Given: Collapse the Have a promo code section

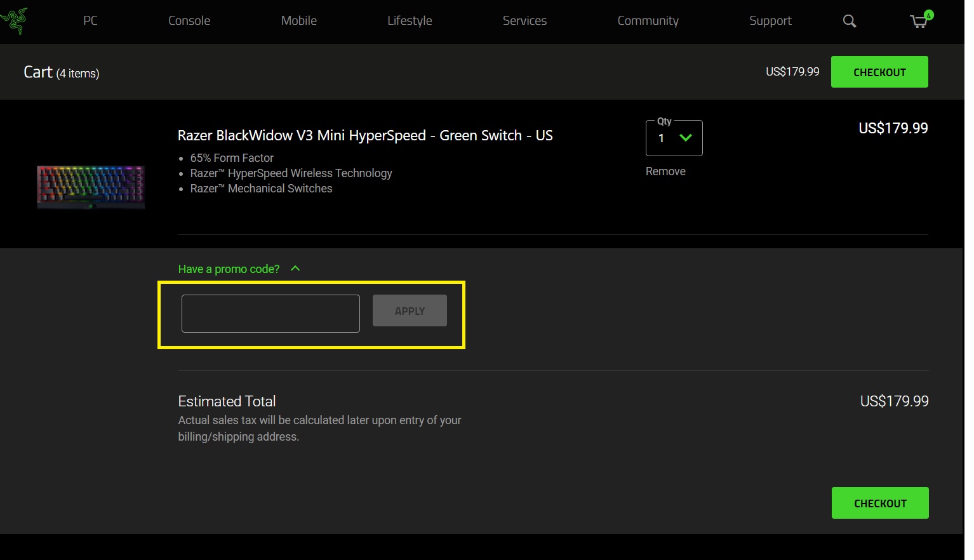Looking at the screenshot, I should click(x=239, y=269).
